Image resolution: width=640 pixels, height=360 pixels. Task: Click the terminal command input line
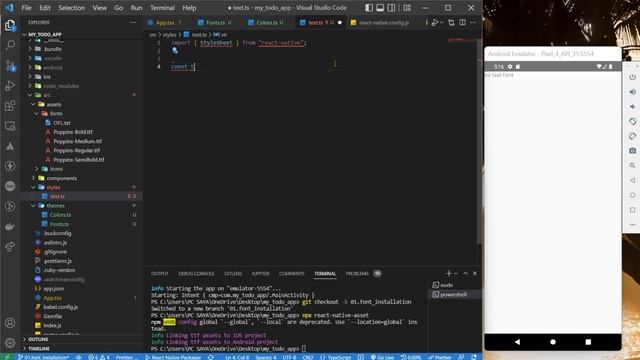(304, 349)
